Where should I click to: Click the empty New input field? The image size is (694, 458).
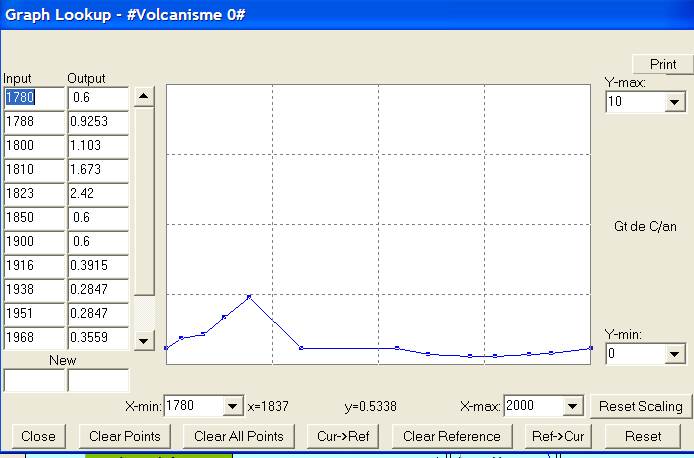coord(33,380)
